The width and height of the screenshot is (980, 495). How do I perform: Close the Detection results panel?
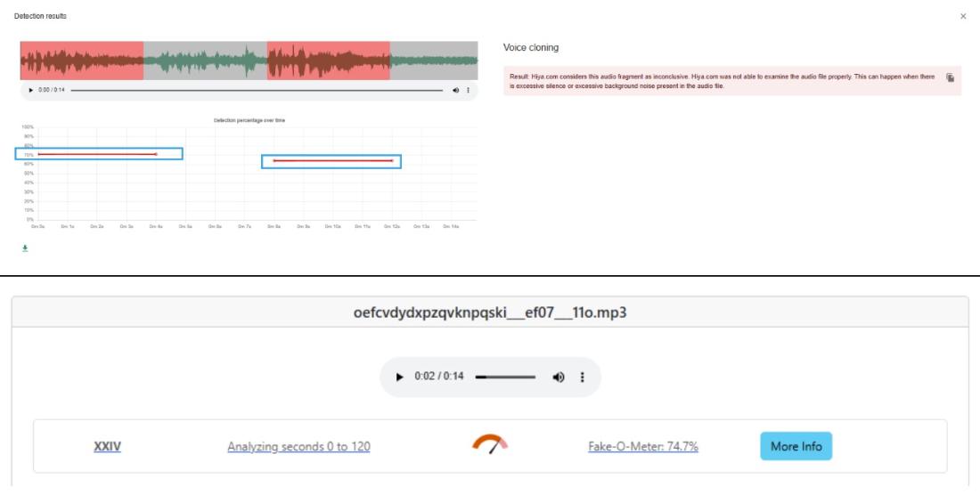pyautogui.click(x=963, y=17)
